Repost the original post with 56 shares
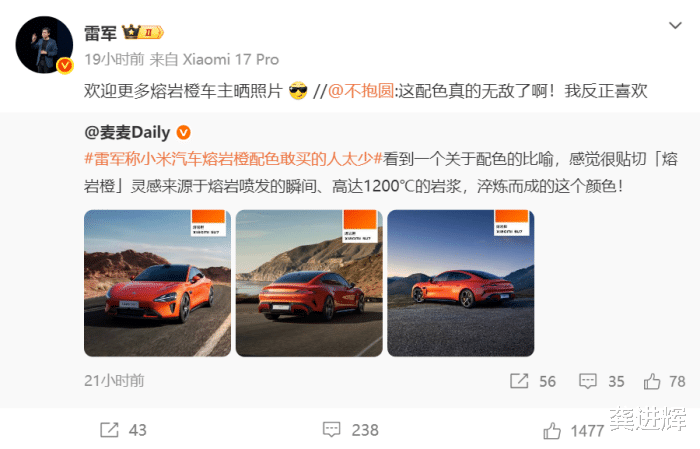The image size is (700, 449). pos(533,381)
